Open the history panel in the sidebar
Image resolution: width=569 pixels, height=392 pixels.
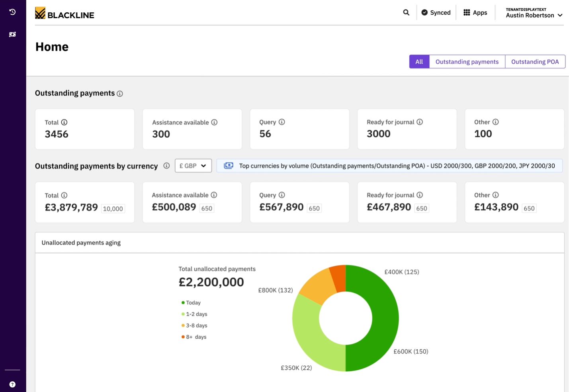pos(12,12)
